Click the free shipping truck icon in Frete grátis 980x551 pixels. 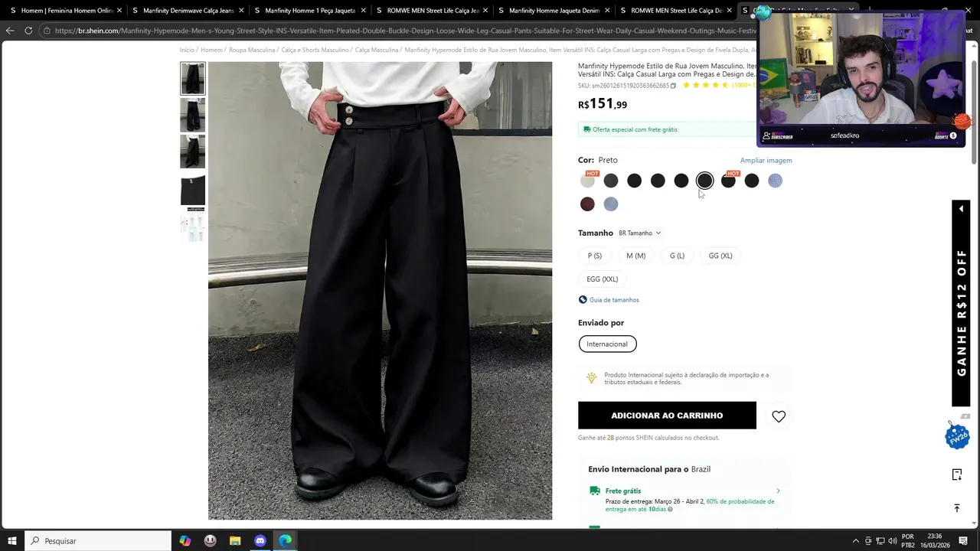click(594, 491)
